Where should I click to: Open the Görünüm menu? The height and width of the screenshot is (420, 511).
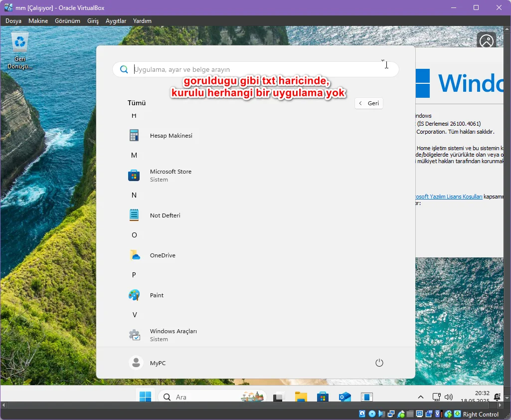pyautogui.click(x=67, y=20)
